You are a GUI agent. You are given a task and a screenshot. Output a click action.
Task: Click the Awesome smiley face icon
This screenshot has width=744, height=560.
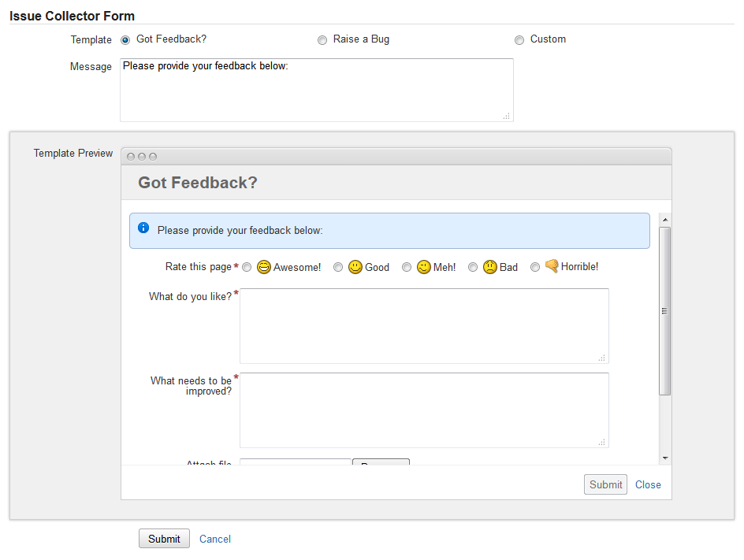tap(264, 267)
